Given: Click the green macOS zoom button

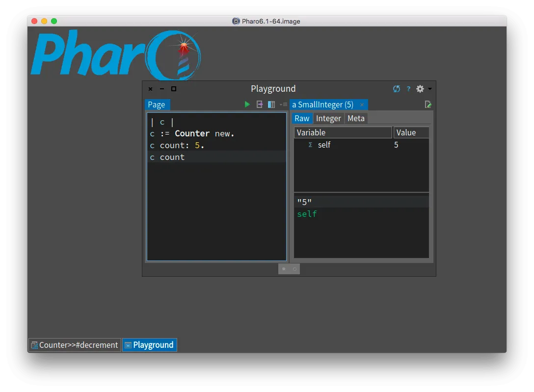Looking at the screenshot, I should coord(54,21).
